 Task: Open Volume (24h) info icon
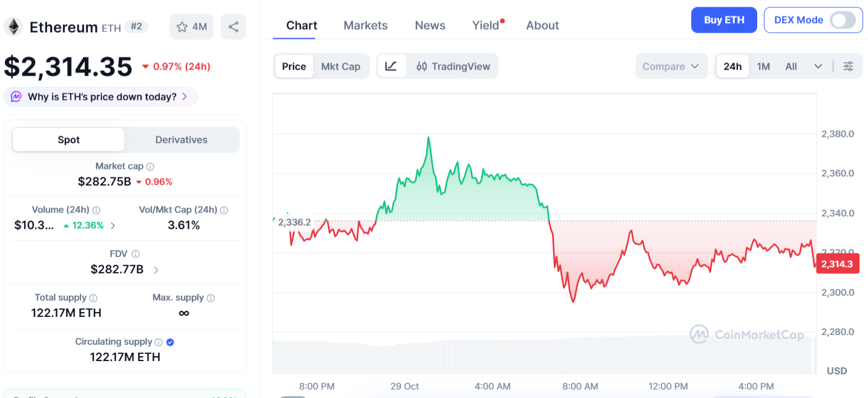pyautogui.click(x=96, y=210)
